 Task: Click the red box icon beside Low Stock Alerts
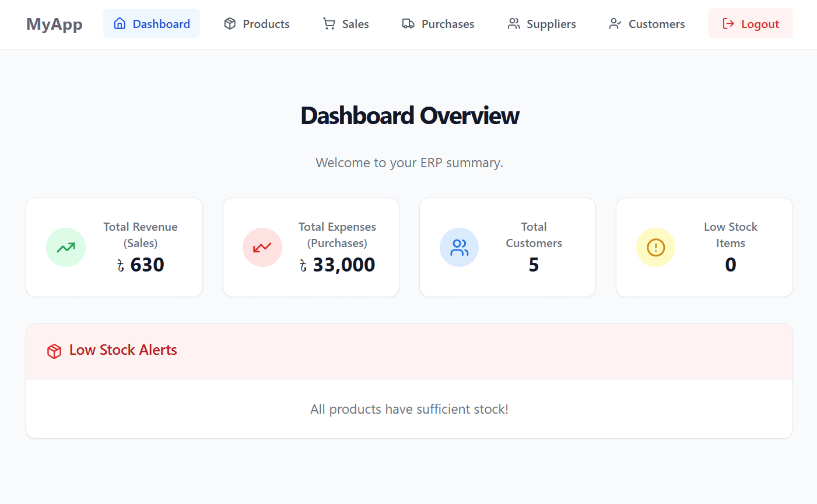click(54, 351)
